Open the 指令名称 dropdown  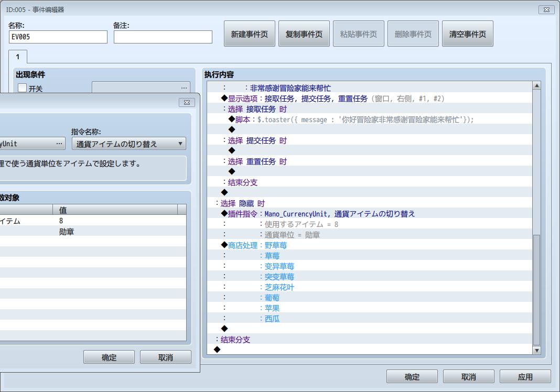(129, 144)
